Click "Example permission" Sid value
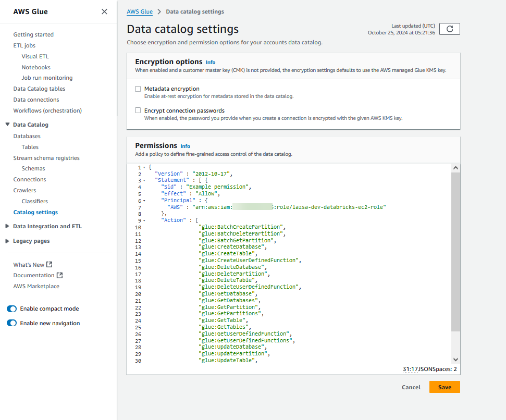 point(217,187)
